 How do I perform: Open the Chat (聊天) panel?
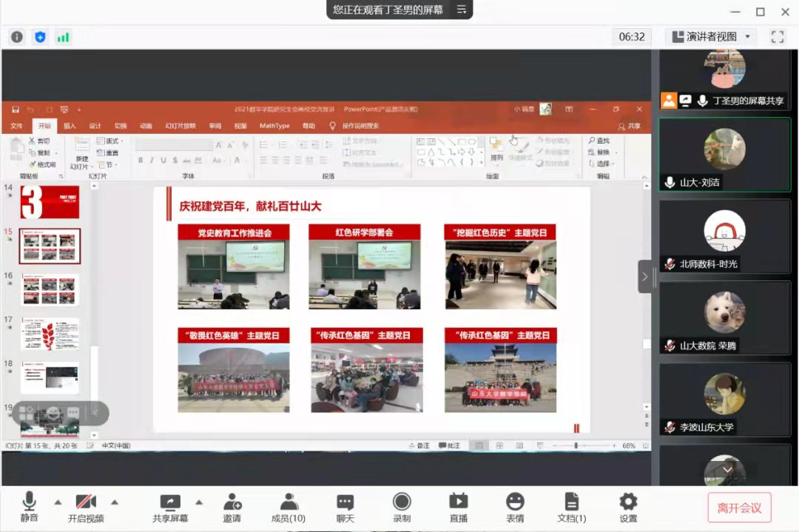[x=345, y=507]
